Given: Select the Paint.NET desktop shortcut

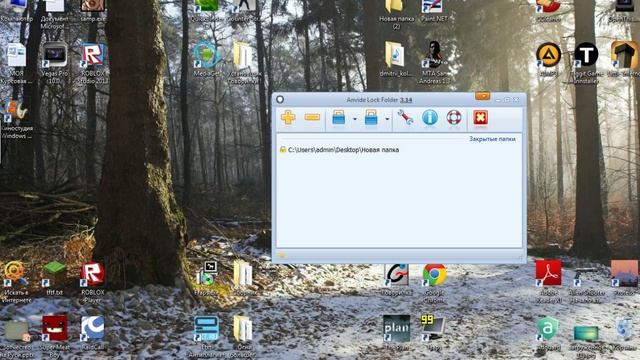Looking at the screenshot, I should (434, 11).
